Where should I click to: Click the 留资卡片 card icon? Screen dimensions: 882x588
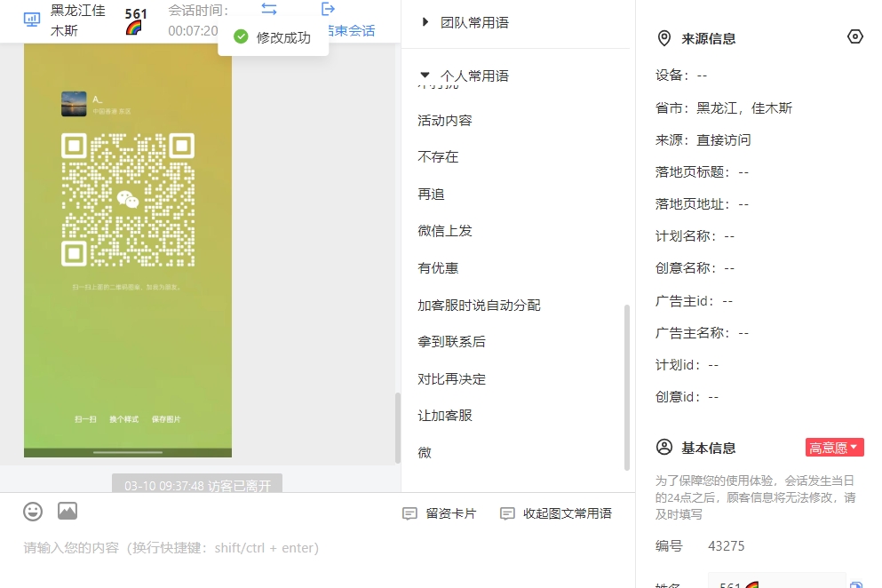tap(409, 513)
